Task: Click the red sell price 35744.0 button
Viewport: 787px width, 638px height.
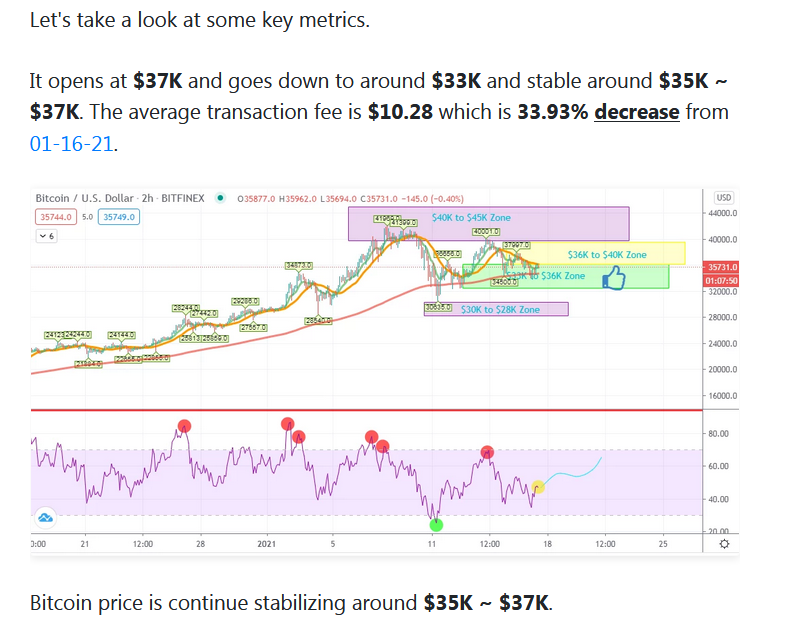Action: click(x=56, y=217)
